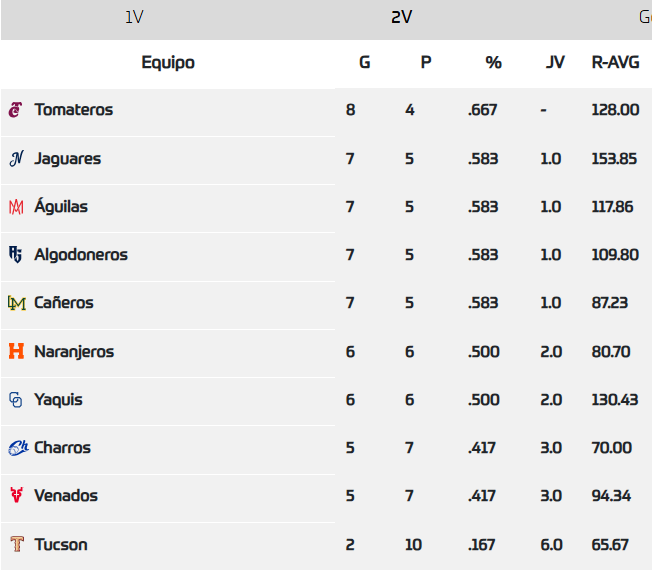Click the Algodoneros team logo icon
The image size is (652, 572).
[16, 255]
